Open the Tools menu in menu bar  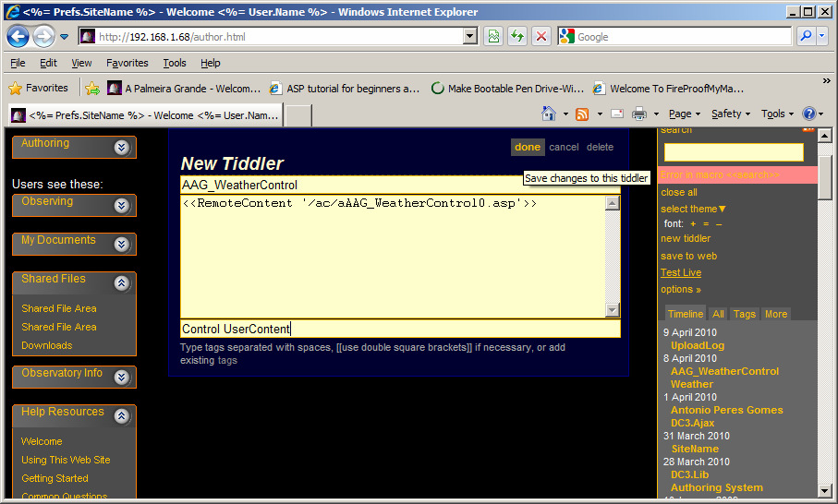[175, 63]
